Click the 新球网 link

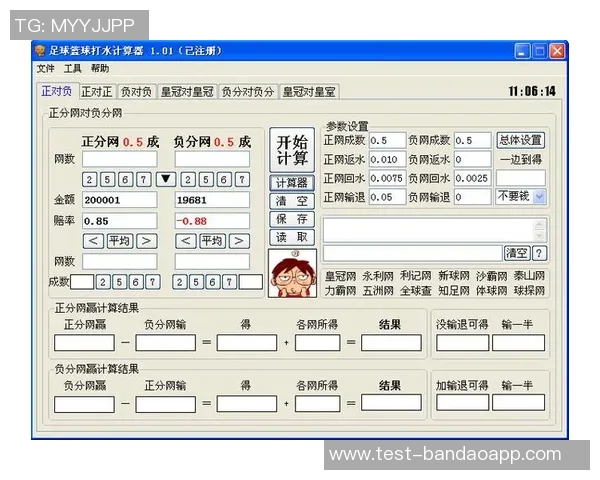click(x=453, y=276)
